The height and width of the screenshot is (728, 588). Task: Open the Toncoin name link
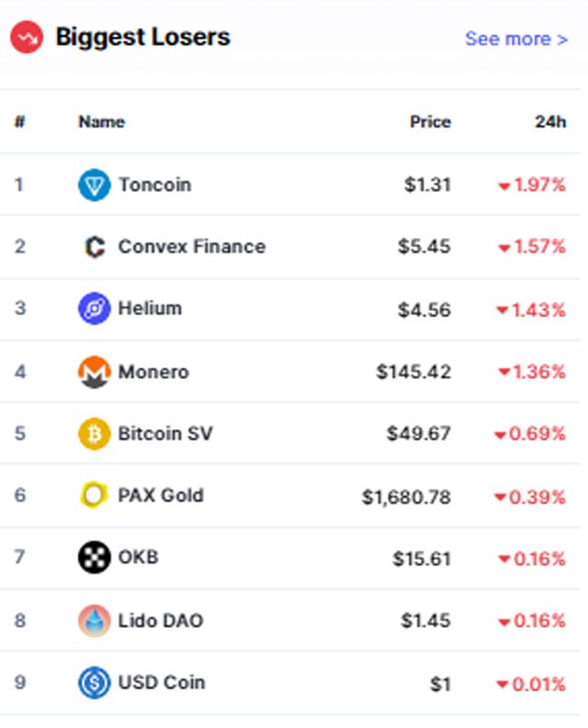154,185
